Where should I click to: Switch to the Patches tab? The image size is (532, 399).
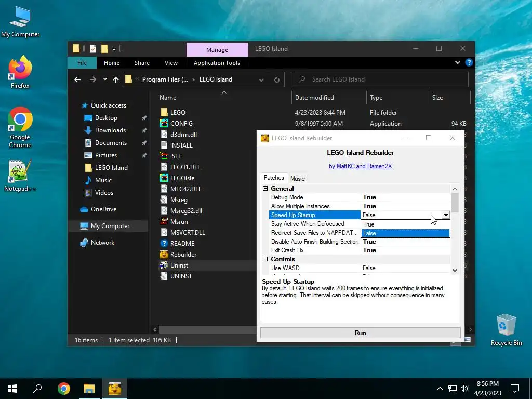[x=274, y=178]
